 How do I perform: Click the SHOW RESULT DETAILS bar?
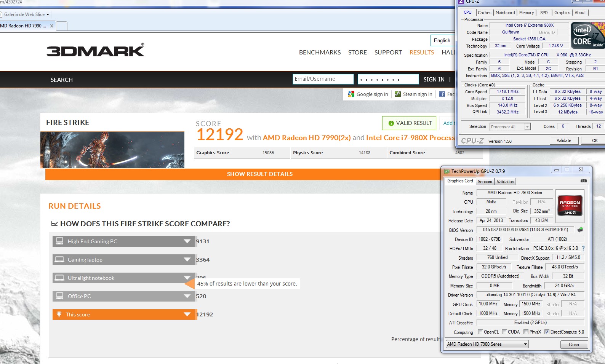click(x=260, y=174)
